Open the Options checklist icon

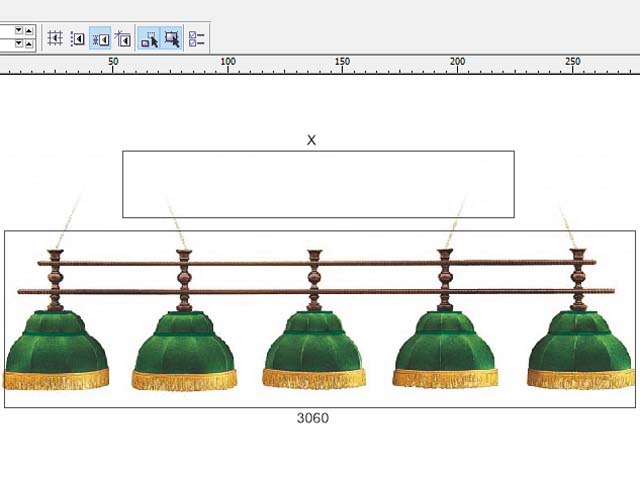coord(197,38)
